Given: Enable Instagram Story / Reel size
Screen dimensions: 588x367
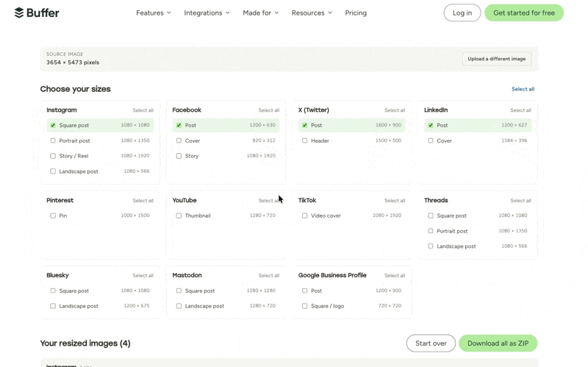Looking at the screenshot, I should [x=53, y=156].
